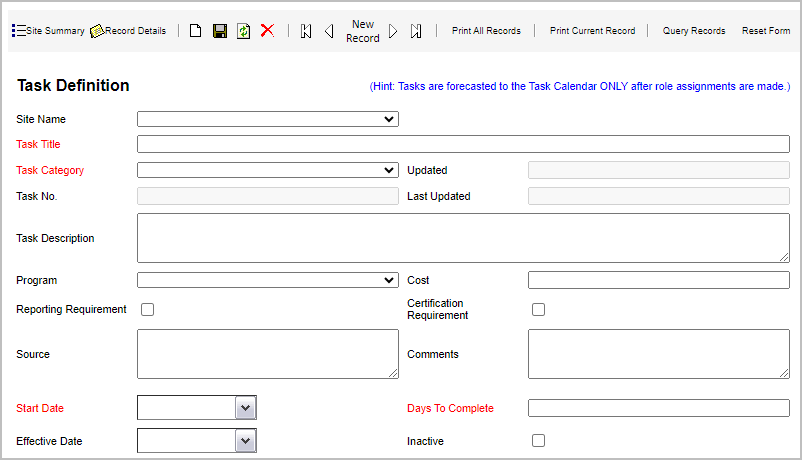Switch to Record Details view

coord(128,31)
